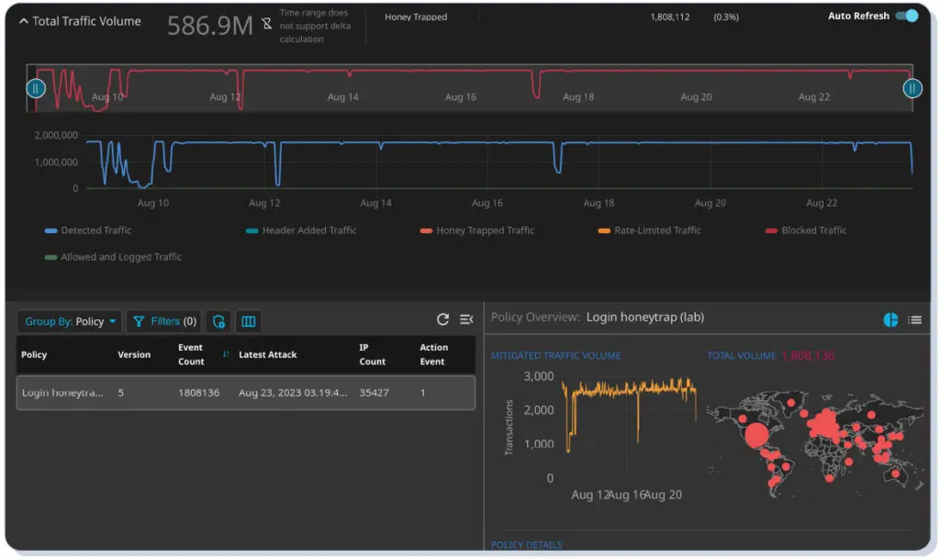Open the Group By: Policy dropdown

click(70, 321)
